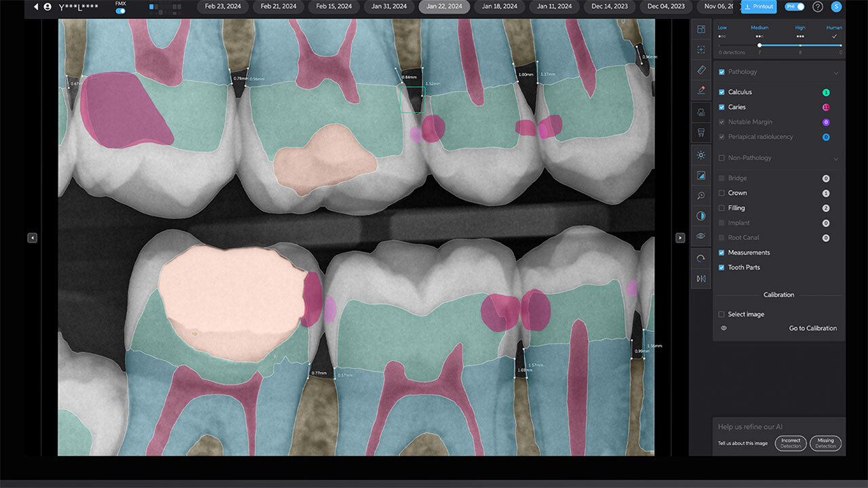Uncheck the Measurements checkbox
The image size is (868, 488).
coord(722,253)
